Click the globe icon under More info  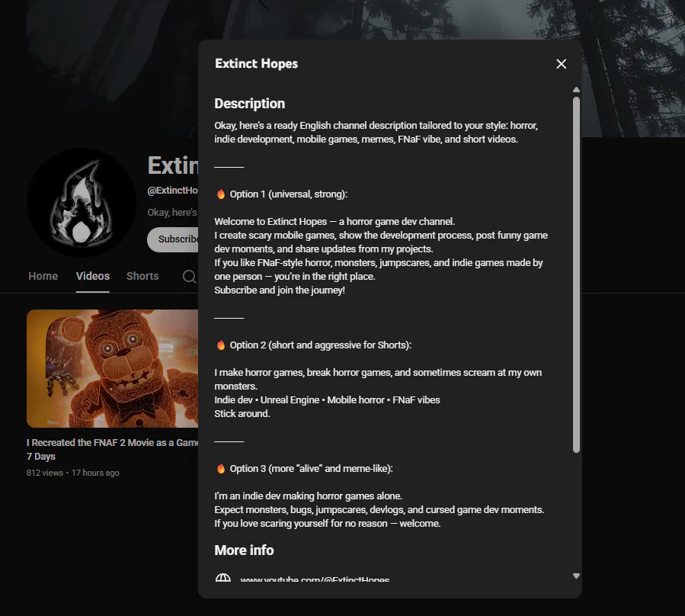pyautogui.click(x=222, y=578)
